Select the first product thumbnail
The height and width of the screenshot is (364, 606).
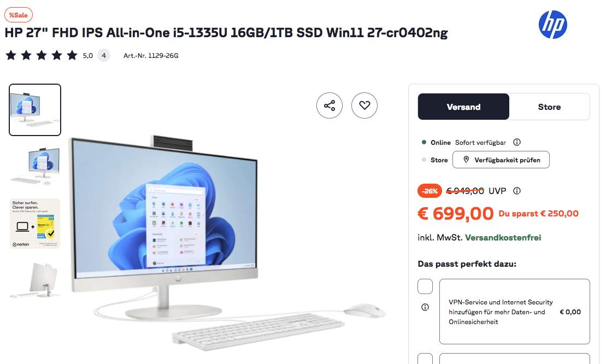[x=35, y=110]
